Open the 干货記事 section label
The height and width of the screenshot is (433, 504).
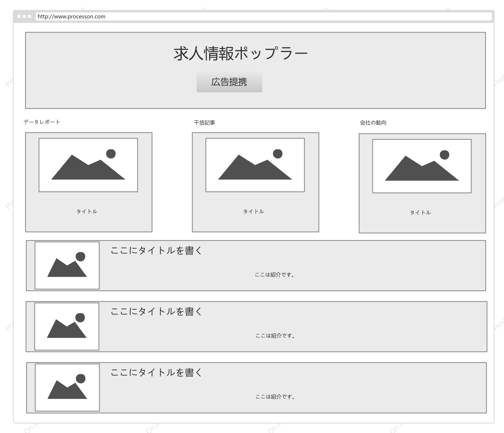pyautogui.click(x=204, y=123)
